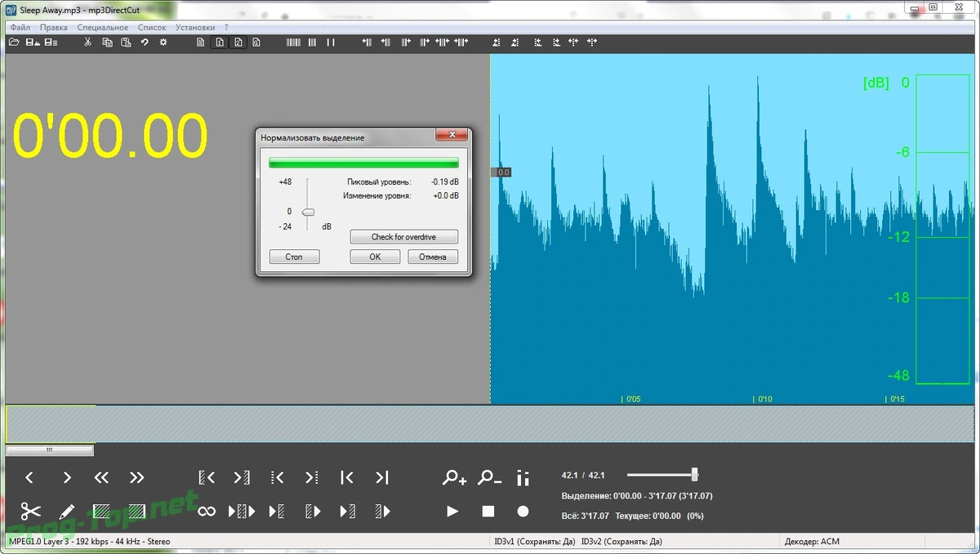Open the Установки menu

pyautogui.click(x=195, y=27)
